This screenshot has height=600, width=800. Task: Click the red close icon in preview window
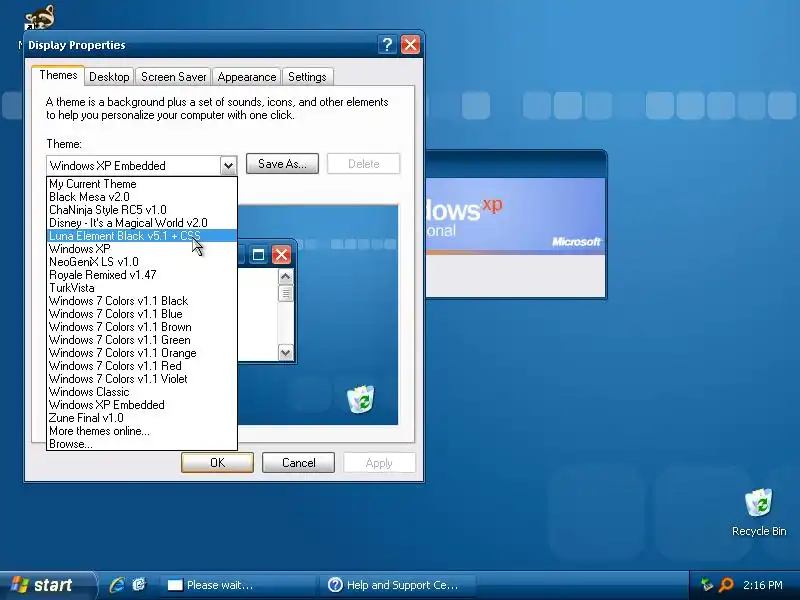(281, 255)
